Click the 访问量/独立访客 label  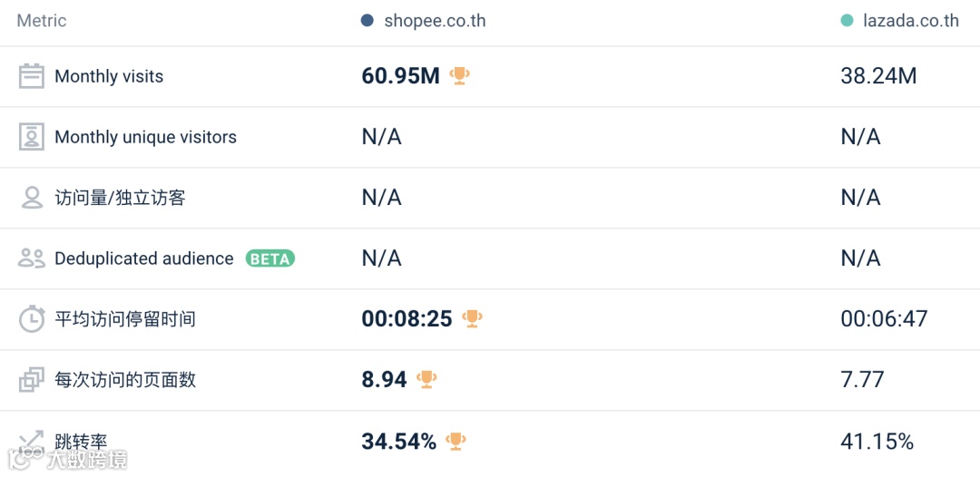[120, 198]
